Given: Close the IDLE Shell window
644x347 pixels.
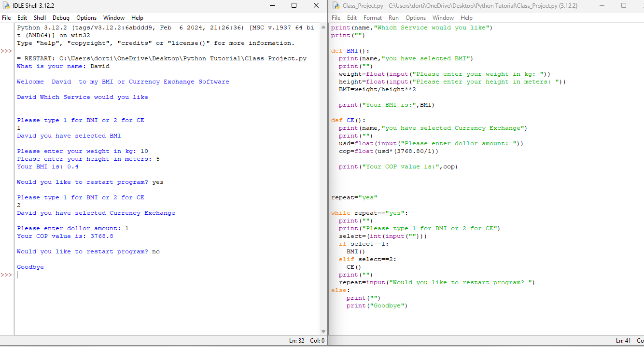Looking at the screenshot, I should [316, 6].
